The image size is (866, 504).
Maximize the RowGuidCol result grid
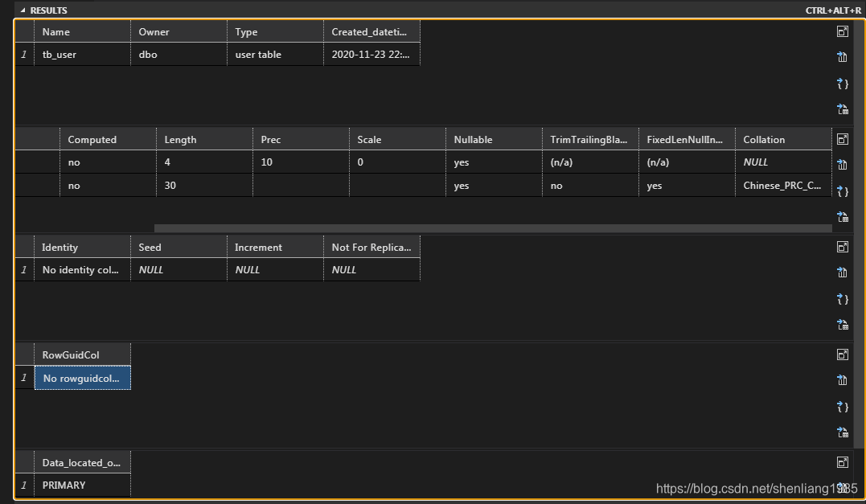pyautogui.click(x=842, y=354)
